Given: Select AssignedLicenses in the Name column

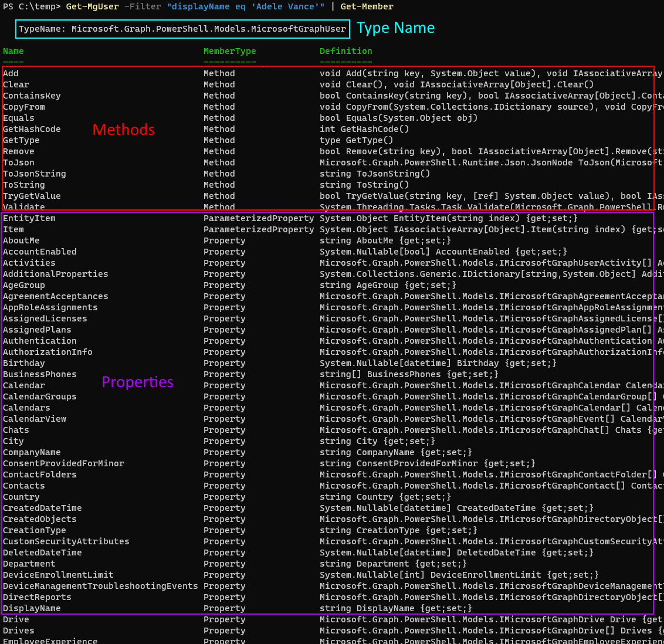Looking at the screenshot, I should [x=45, y=319].
